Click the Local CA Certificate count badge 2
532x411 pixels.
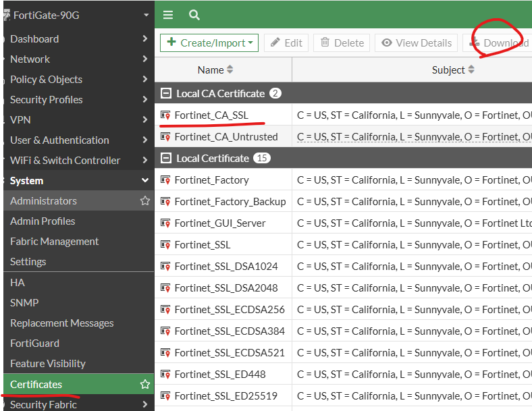pyautogui.click(x=275, y=93)
